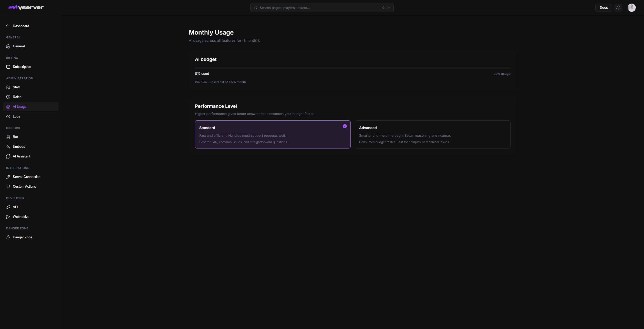Click the Standard card's purple checkmark
The width and height of the screenshot is (644, 329).
click(345, 126)
